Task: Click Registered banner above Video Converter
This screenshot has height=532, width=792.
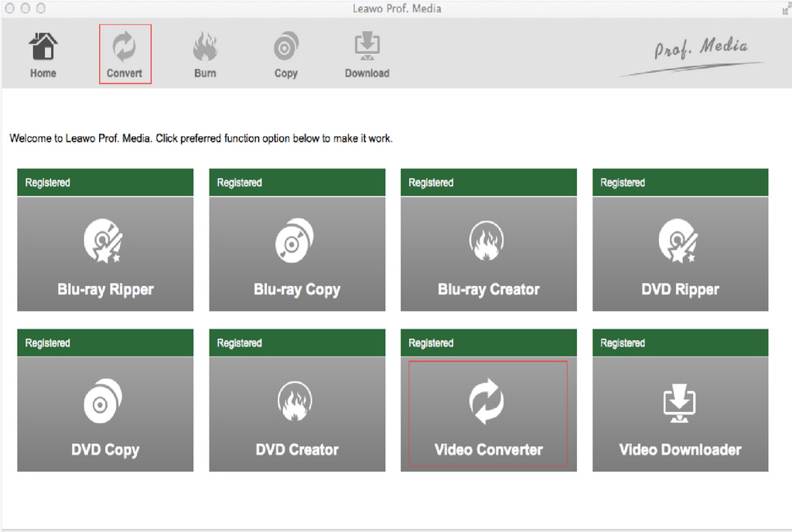Action: 489,343
